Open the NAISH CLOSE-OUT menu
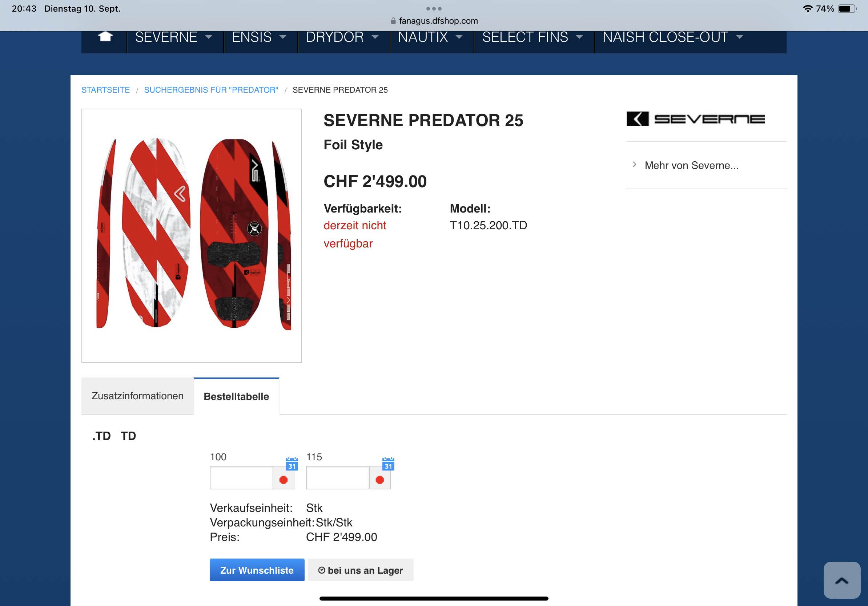The height and width of the screenshot is (606, 868). pos(673,37)
